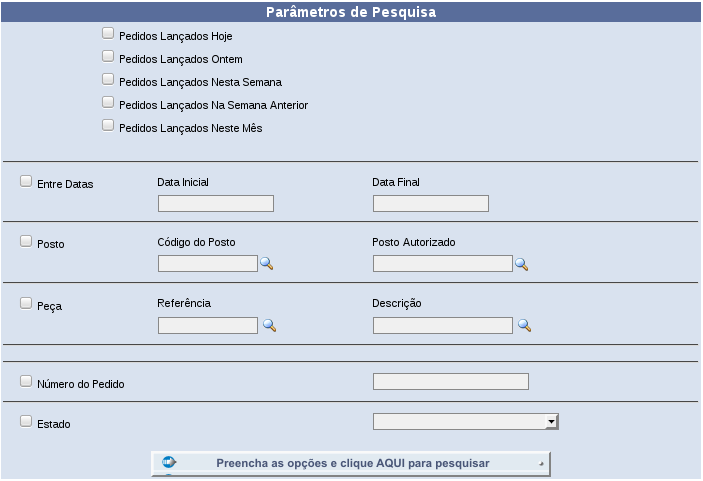The width and height of the screenshot is (703, 481).
Task: Click the Data Final input box
Action: [430, 204]
